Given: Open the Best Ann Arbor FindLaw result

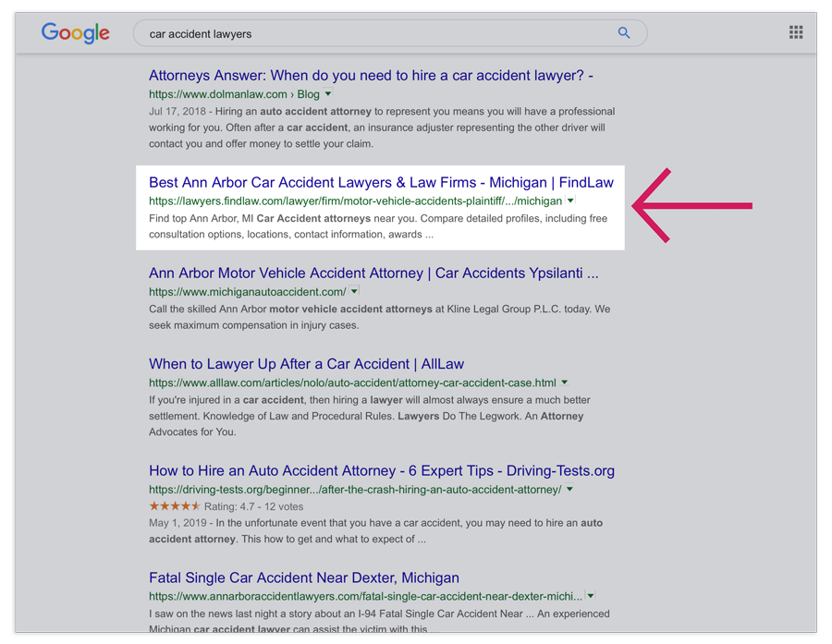Looking at the screenshot, I should [381, 182].
